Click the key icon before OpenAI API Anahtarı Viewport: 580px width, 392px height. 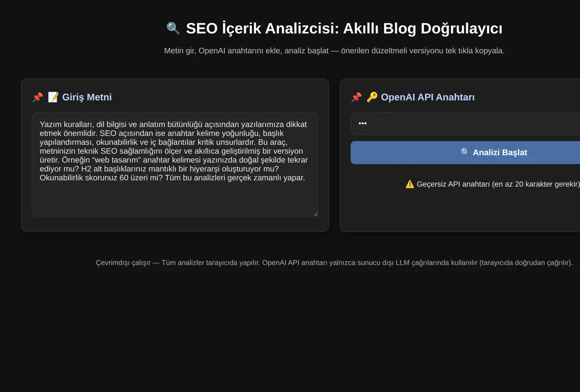[372, 97]
